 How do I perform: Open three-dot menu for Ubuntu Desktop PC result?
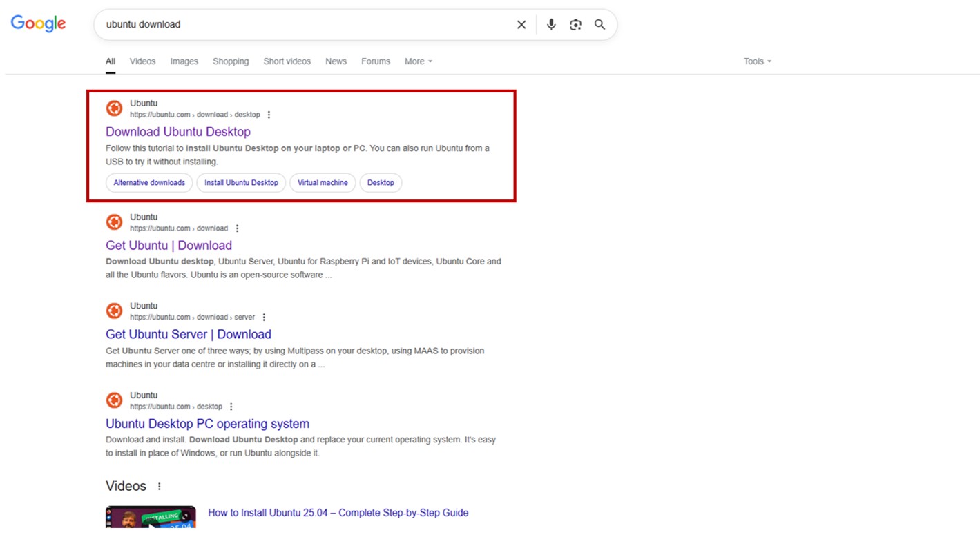[231, 407]
